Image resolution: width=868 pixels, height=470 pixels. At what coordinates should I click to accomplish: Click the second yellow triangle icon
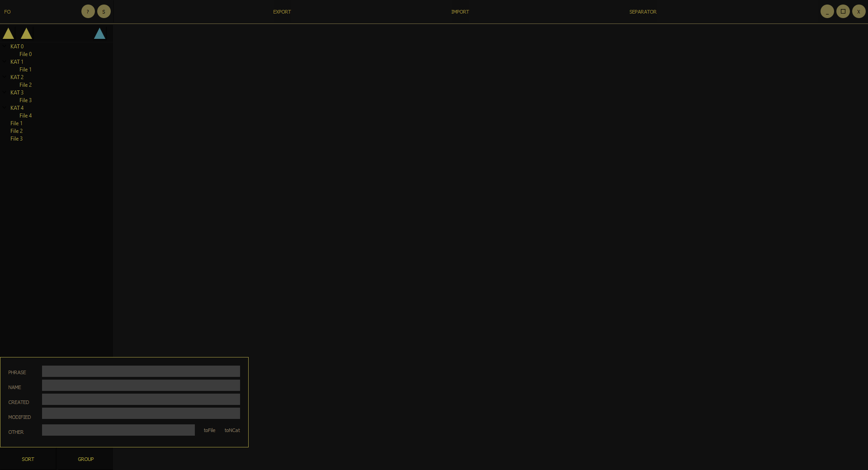(x=26, y=33)
